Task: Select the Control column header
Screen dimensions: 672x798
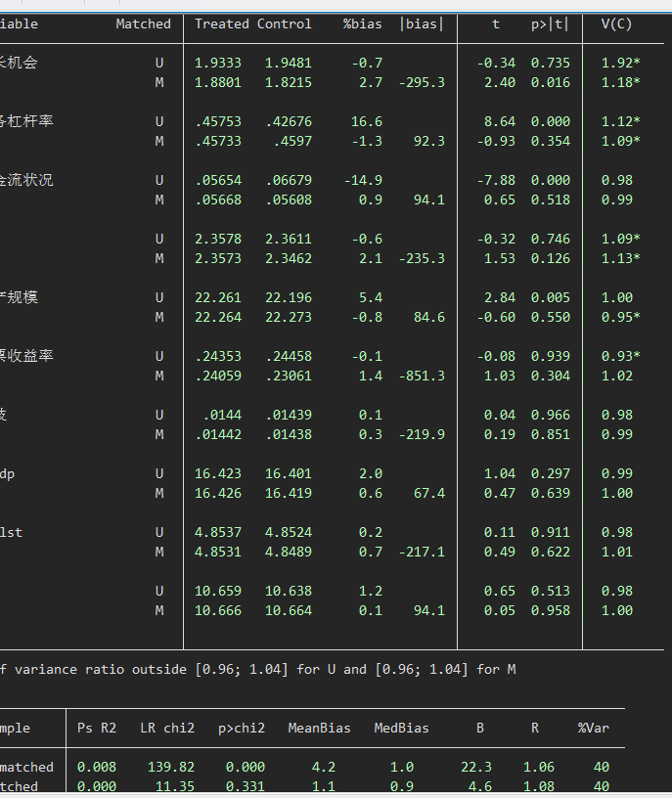Action: tap(284, 23)
